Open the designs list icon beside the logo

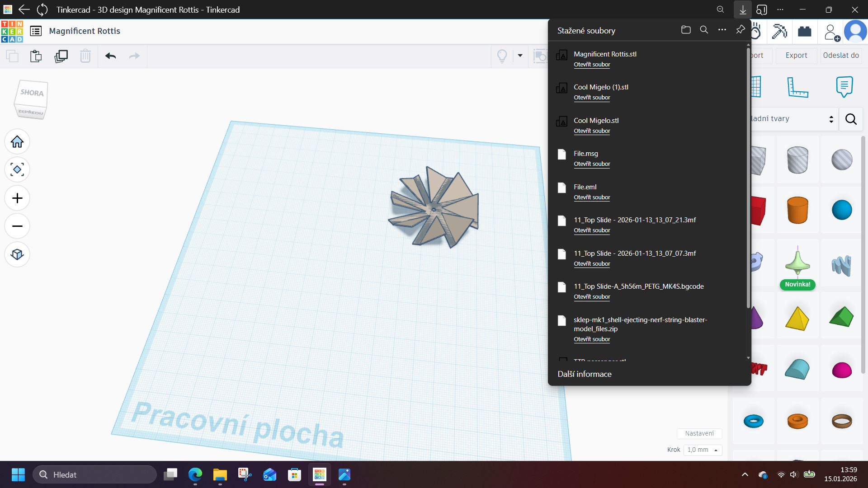point(36,31)
